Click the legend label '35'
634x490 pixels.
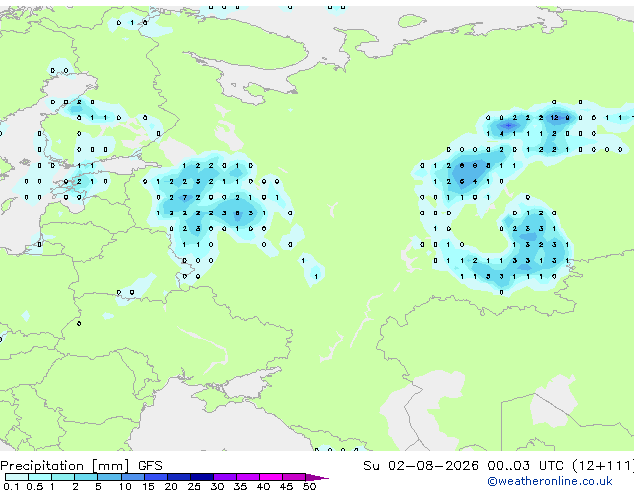(x=240, y=486)
